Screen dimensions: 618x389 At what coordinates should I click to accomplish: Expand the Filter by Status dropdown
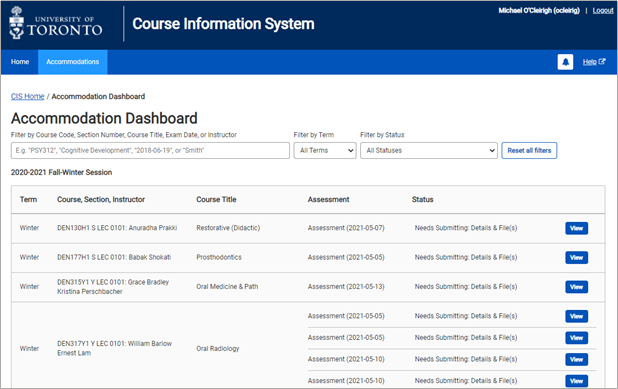pos(429,151)
